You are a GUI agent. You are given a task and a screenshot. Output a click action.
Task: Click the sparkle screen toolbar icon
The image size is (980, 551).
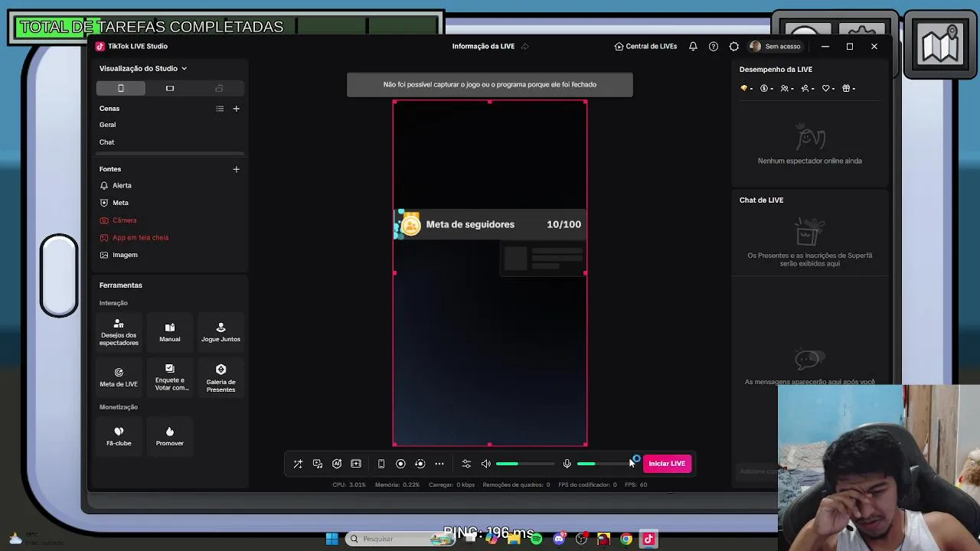point(356,464)
